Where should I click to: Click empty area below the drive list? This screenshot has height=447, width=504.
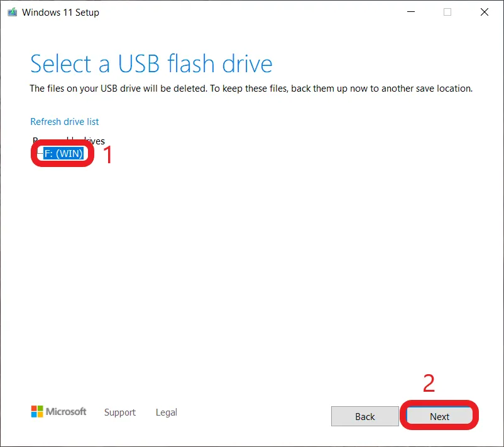click(x=251, y=264)
